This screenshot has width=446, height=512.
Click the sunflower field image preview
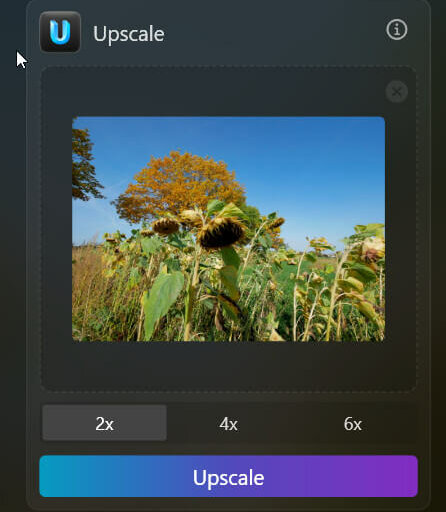coord(228,229)
